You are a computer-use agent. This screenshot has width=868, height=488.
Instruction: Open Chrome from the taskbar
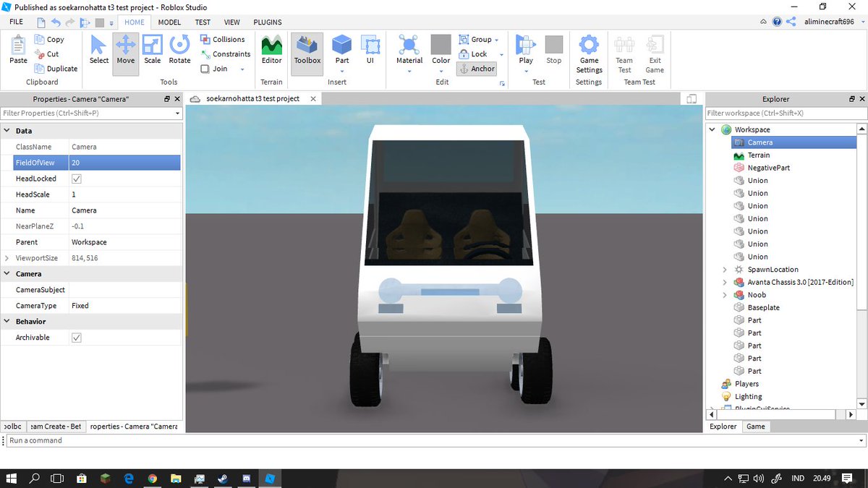[152, 479]
